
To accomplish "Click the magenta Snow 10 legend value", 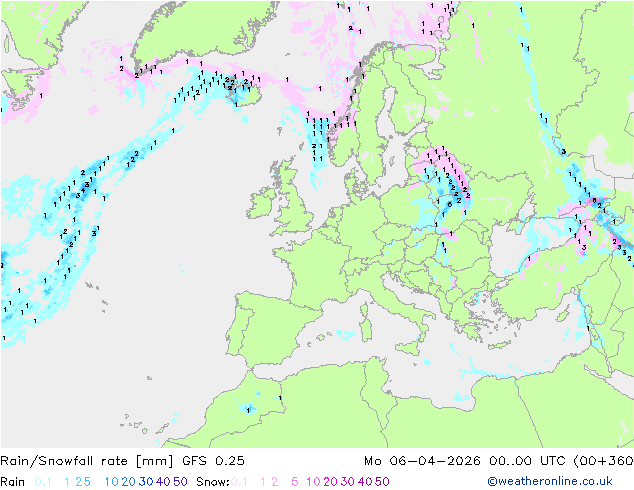I will [313, 482].
